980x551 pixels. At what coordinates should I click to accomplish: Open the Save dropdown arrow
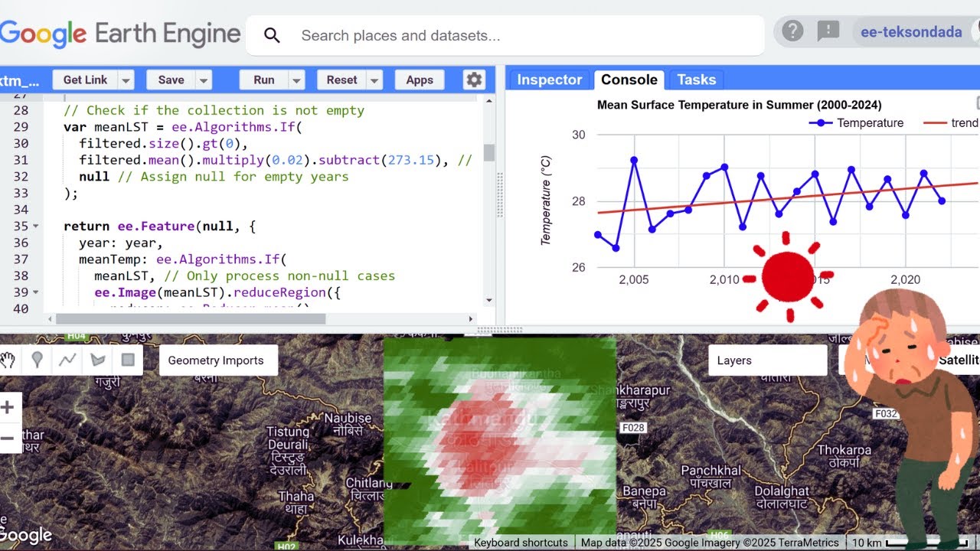[x=204, y=80]
